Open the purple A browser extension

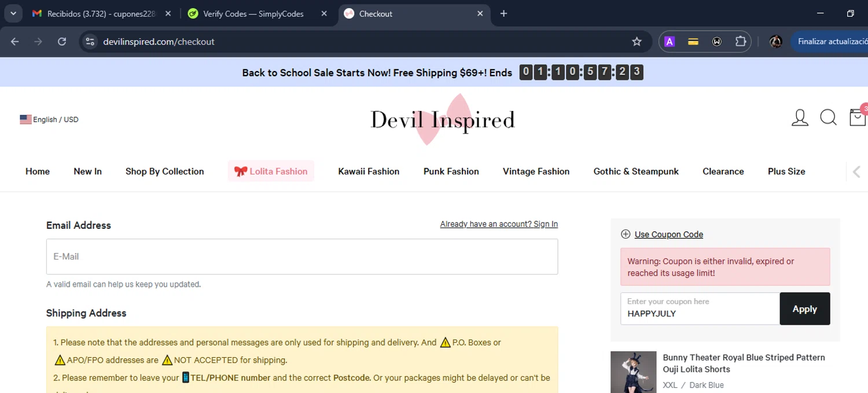coord(670,42)
